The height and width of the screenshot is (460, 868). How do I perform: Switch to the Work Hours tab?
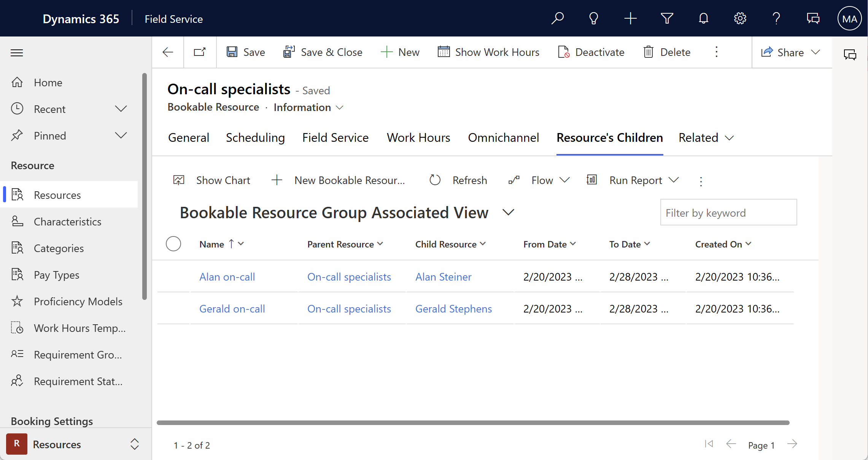418,137
